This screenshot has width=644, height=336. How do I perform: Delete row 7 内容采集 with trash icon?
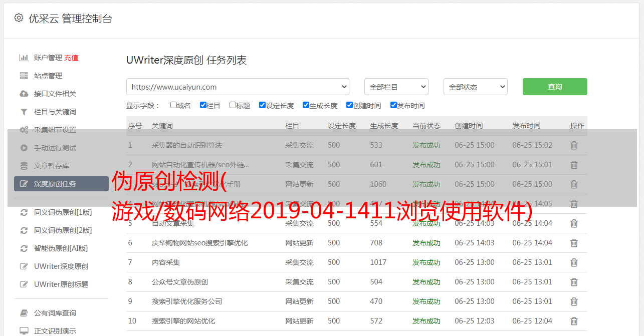[574, 262]
